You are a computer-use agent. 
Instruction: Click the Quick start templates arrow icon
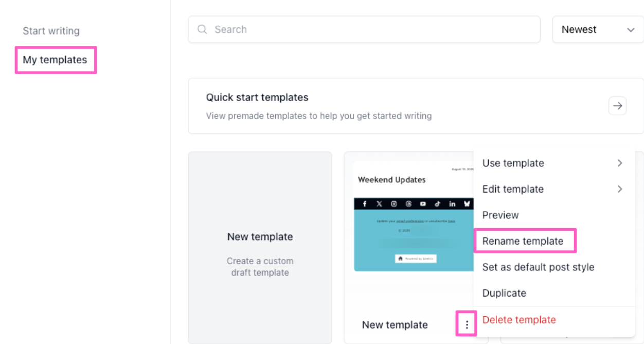tap(617, 106)
